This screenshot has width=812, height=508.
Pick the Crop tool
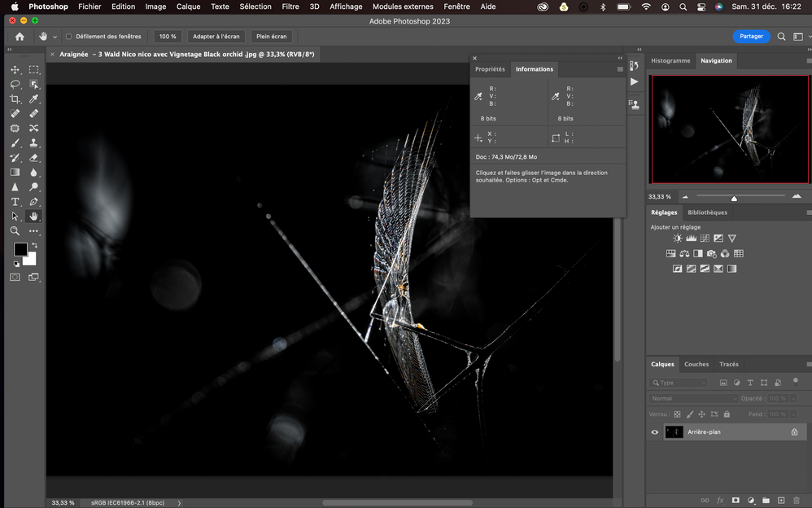coord(15,99)
